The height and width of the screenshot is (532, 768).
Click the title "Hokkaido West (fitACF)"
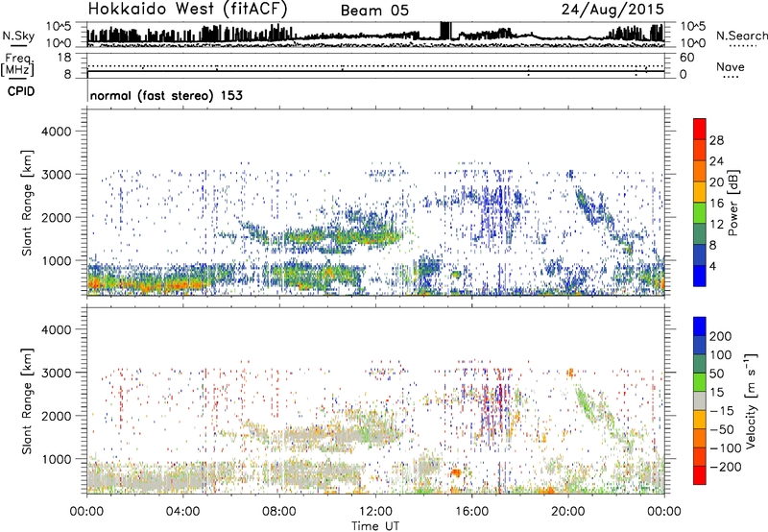pos(187,9)
